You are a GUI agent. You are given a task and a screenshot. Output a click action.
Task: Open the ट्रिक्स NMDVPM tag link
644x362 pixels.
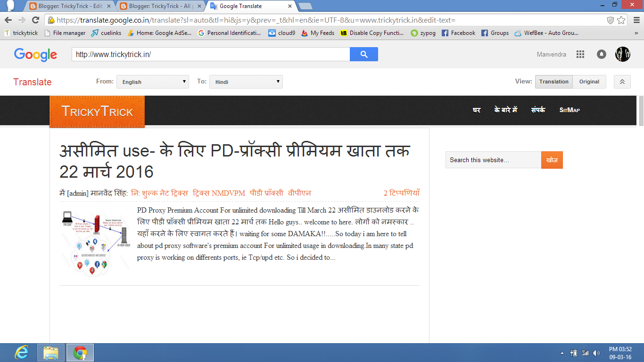point(219,193)
